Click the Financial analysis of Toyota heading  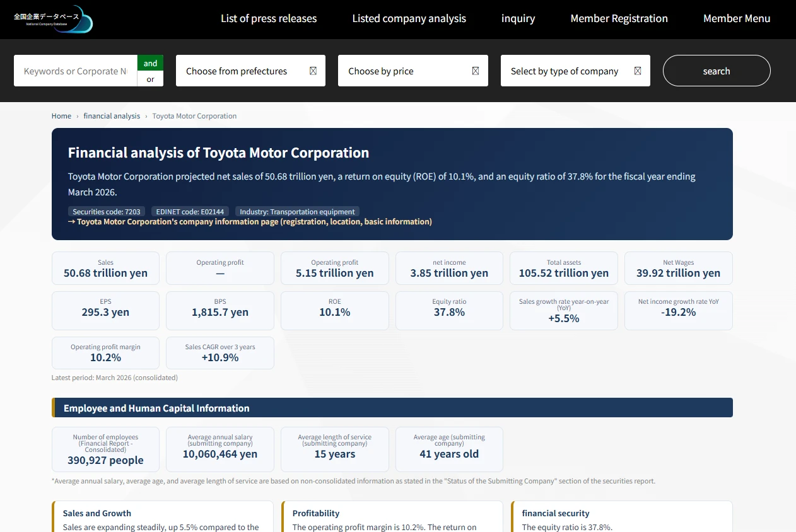pos(218,153)
